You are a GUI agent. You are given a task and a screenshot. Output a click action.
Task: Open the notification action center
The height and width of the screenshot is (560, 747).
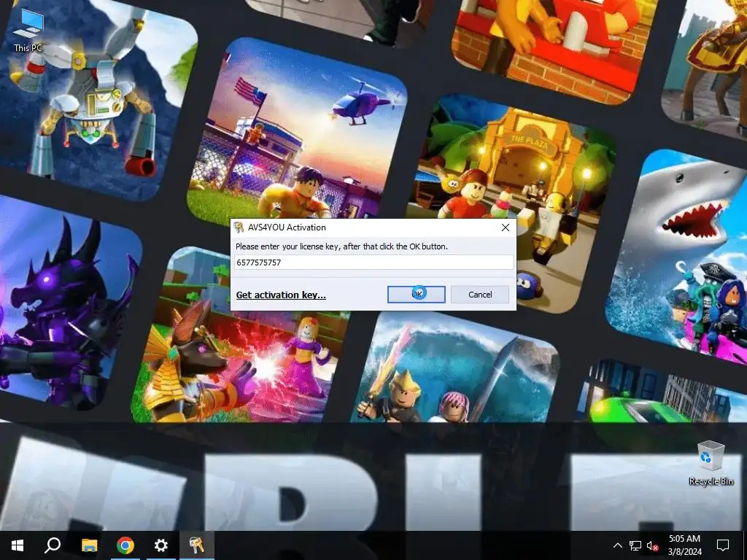(723, 545)
